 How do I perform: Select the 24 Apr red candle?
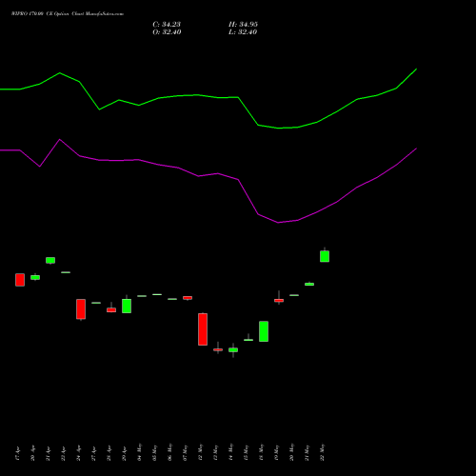(81, 308)
